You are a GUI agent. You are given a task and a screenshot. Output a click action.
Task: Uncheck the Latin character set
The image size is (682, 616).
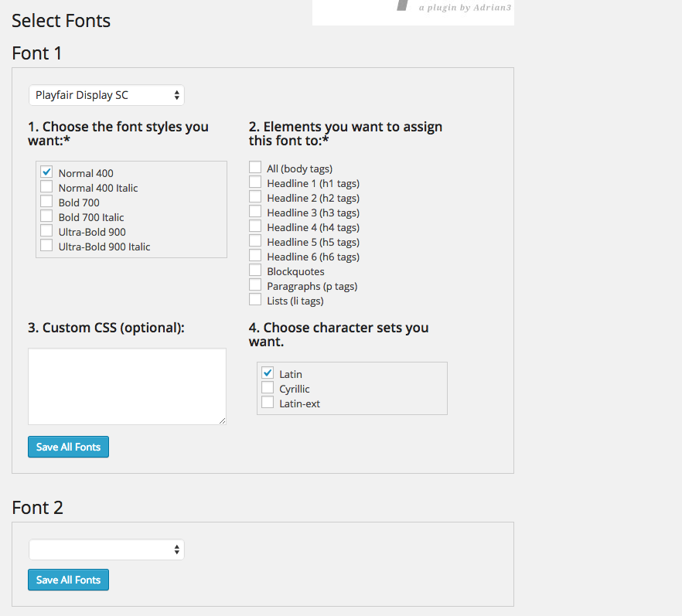[x=268, y=373]
